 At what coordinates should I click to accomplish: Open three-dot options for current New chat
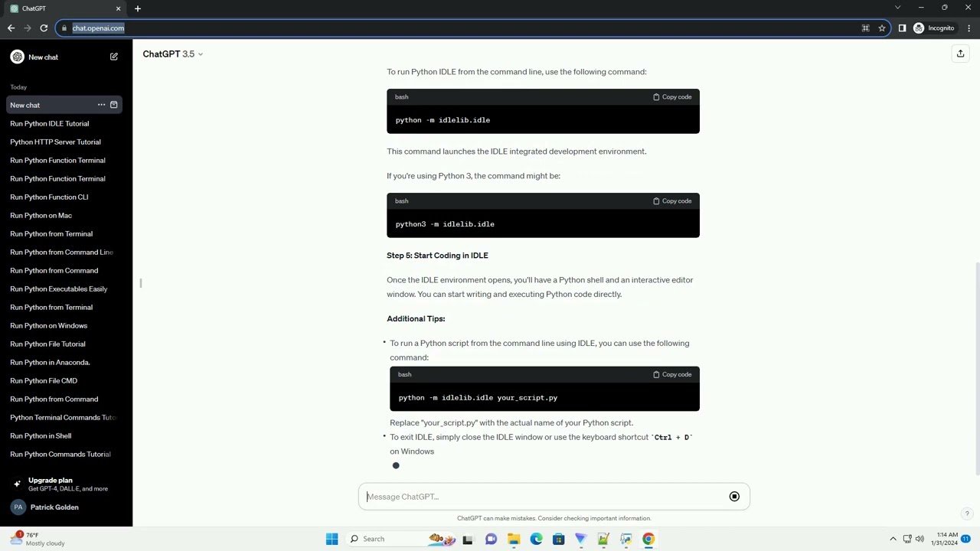coord(101,105)
